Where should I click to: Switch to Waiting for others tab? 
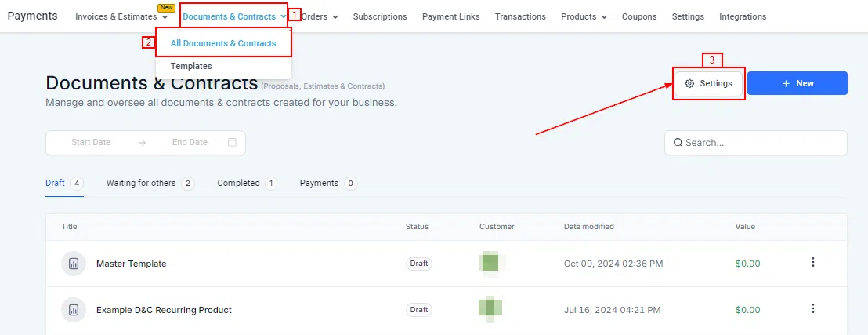(150, 183)
